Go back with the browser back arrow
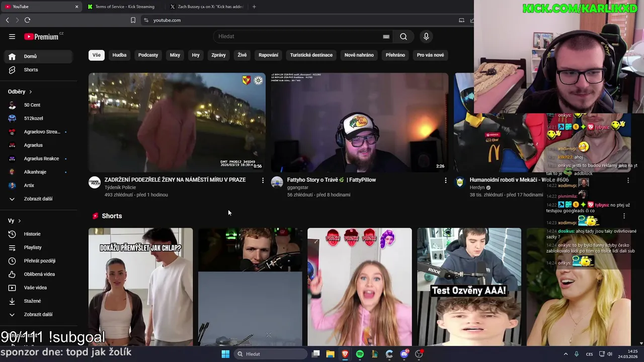The width and height of the screenshot is (644, 362). (x=8, y=20)
